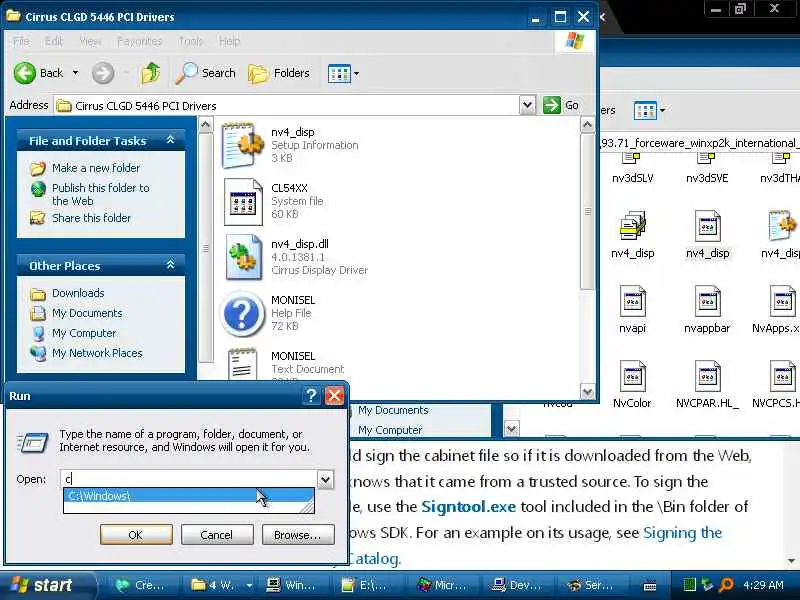Open the Back button history dropdown arrow
The image size is (800, 600).
point(76,73)
